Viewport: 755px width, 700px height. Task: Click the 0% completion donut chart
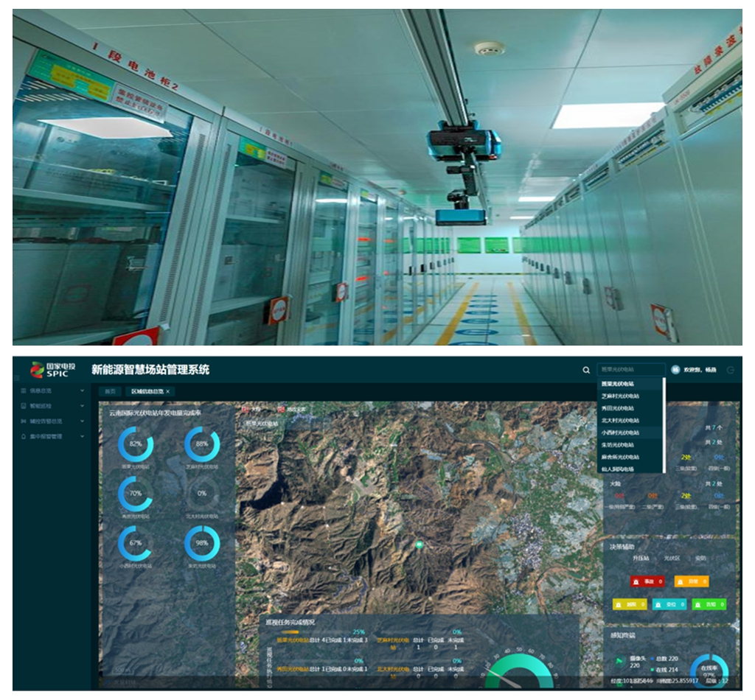(202, 494)
